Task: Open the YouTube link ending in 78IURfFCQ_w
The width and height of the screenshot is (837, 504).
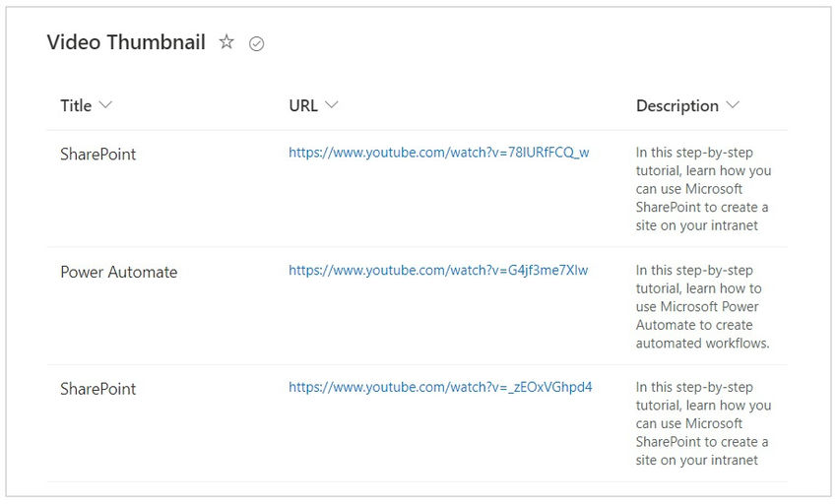Action: pos(438,153)
